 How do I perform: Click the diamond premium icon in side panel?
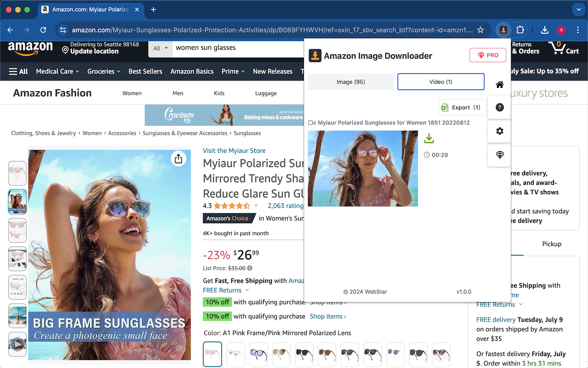coord(500,155)
